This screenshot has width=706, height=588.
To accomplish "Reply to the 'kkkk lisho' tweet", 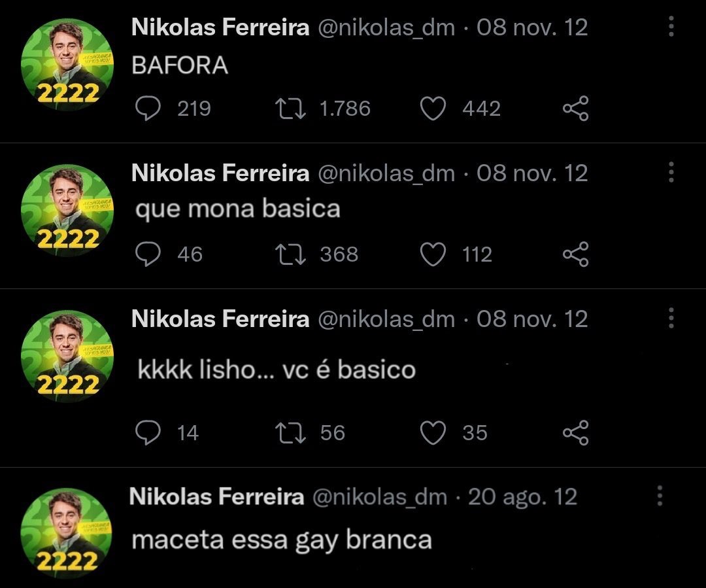I will (148, 433).
